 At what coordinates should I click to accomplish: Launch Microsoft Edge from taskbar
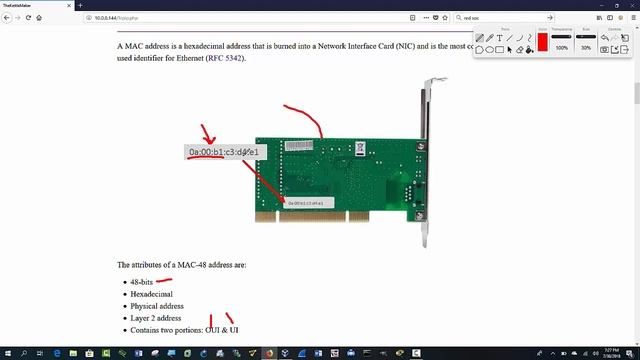[x=57, y=353]
